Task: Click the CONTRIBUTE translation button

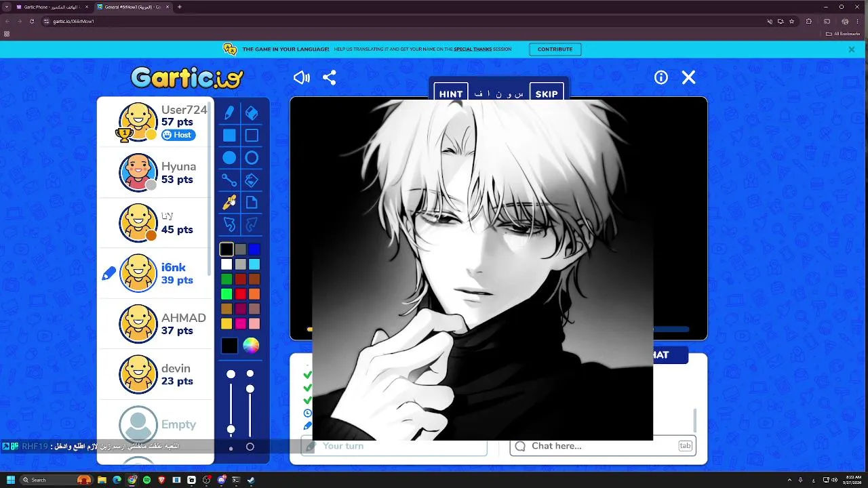Action: [x=555, y=49]
